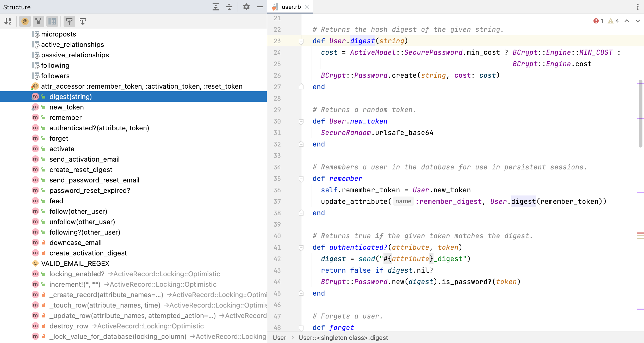The image size is (644, 343).
Task: Select the user.rb editor tab
Action: click(291, 7)
